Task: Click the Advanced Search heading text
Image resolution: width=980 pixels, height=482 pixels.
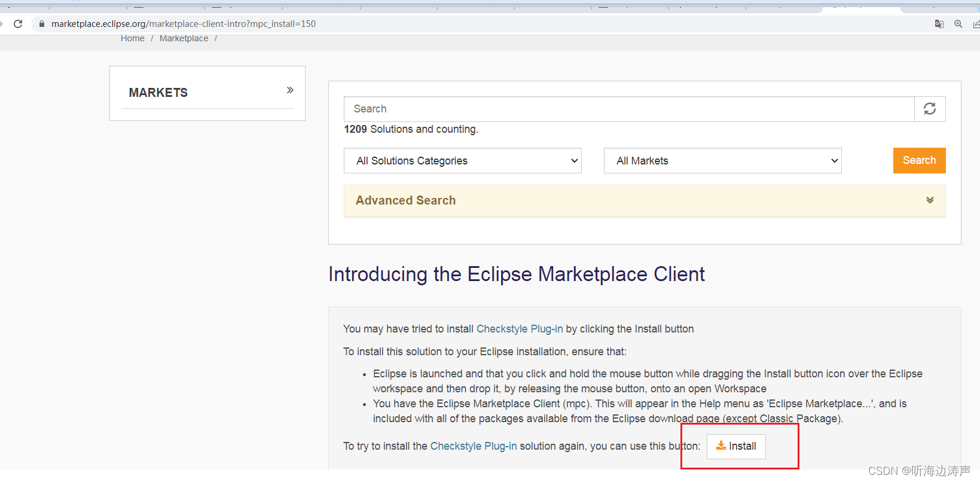Action: tap(406, 200)
